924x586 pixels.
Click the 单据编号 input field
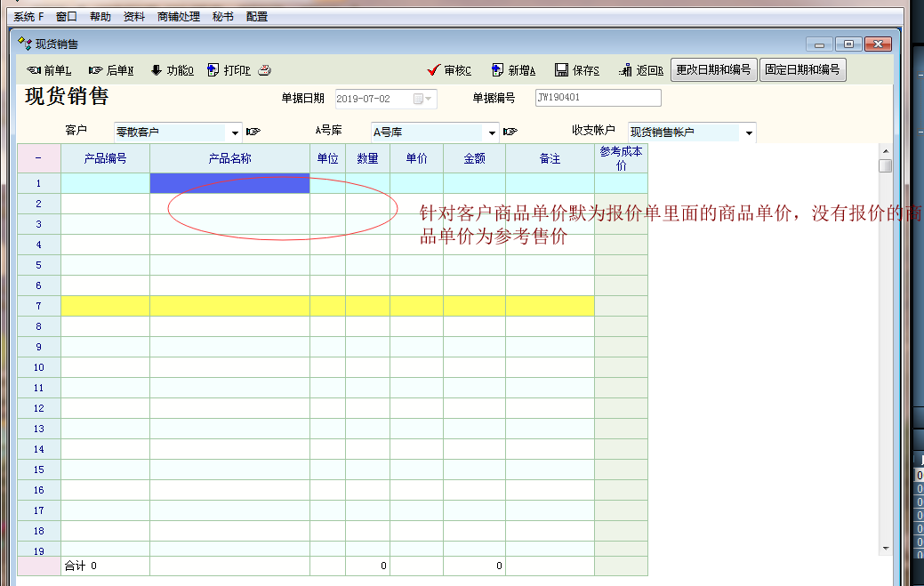(x=598, y=98)
